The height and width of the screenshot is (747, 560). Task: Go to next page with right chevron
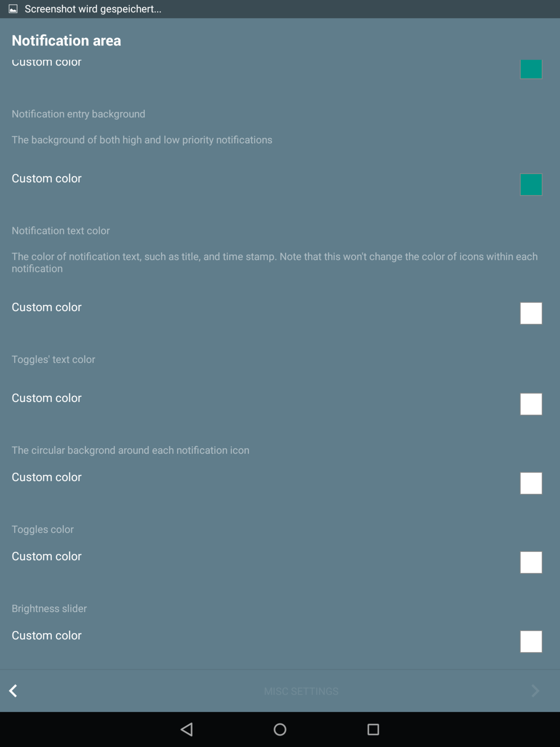[535, 691]
